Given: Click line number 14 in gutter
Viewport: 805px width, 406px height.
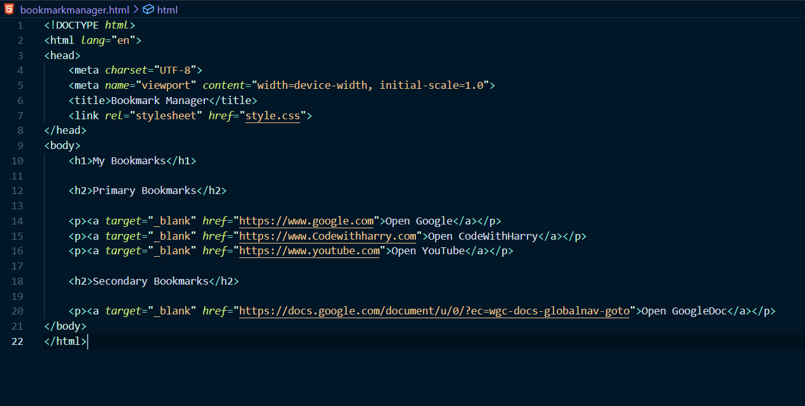Looking at the screenshot, I should click(17, 221).
